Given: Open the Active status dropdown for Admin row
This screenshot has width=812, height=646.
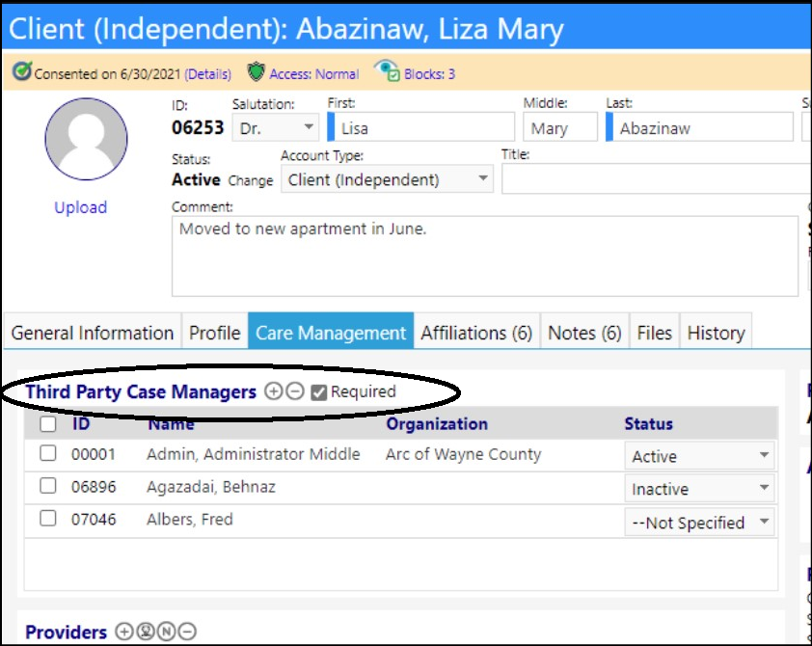Looking at the screenshot, I should click(699, 455).
